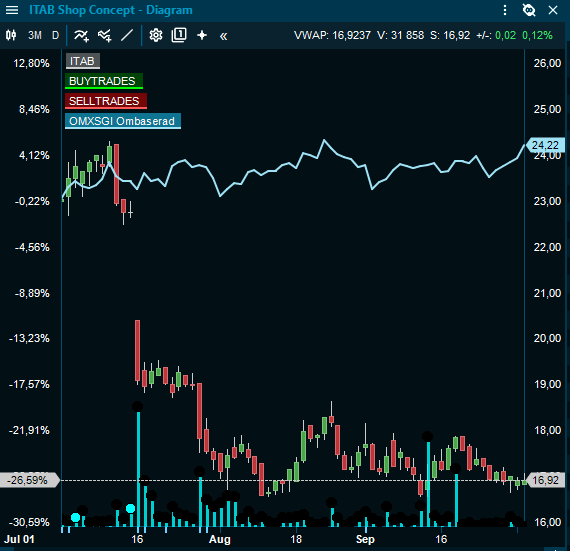The height and width of the screenshot is (551, 570).
Task: Open the D resolution selector
Action: (x=55, y=35)
